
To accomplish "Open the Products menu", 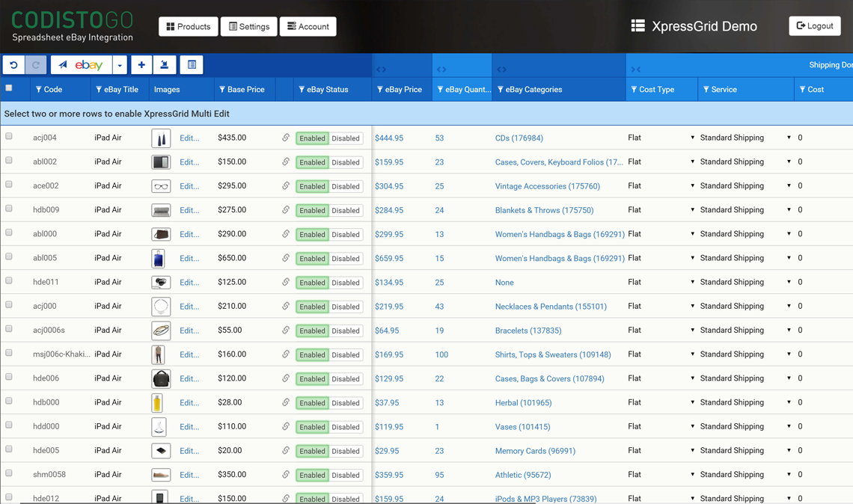I will [x=189, y=27].
